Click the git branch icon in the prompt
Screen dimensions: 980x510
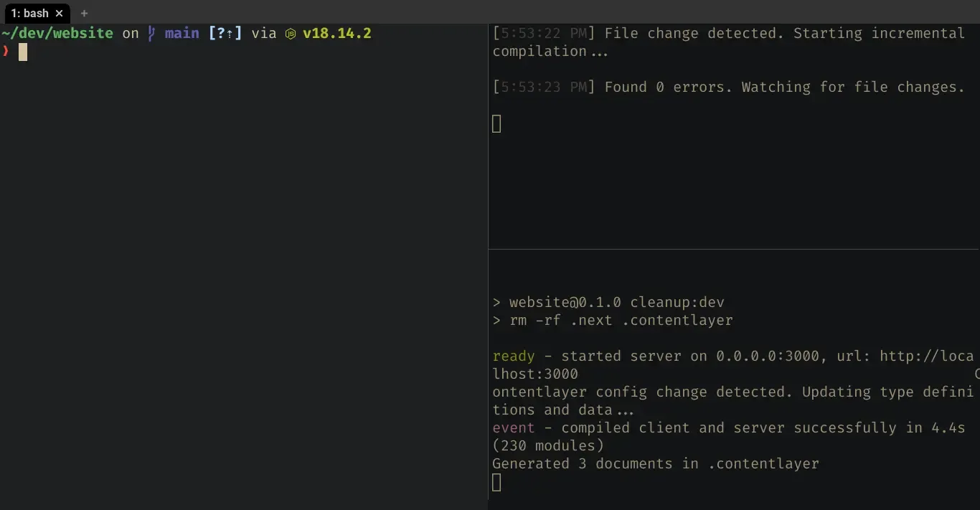tap(151, 33)
